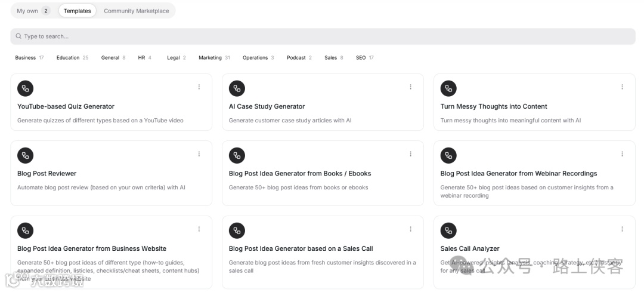Click the YouTube-based Quiz Generator workflow icon
The height and width of the screenshot is (292, 644).
pos(25,88)
